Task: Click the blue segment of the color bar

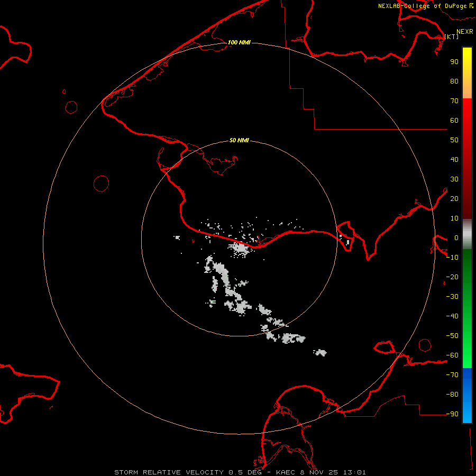Action: (x=467, y=395)
